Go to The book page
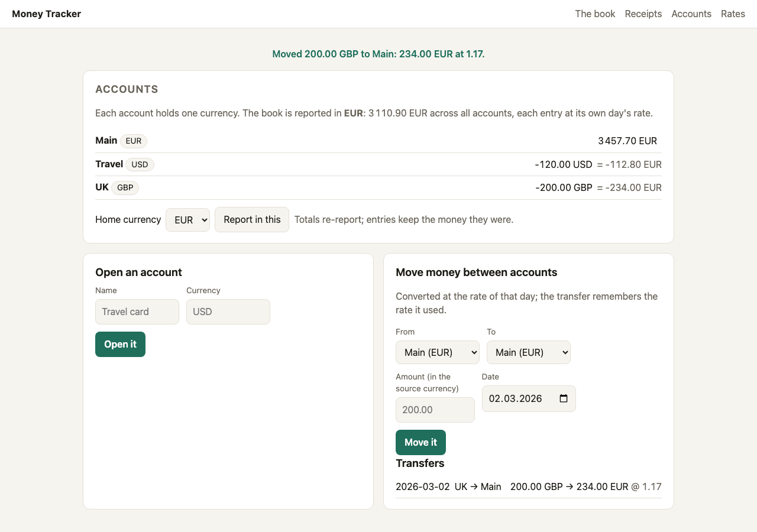 (595, 14)
